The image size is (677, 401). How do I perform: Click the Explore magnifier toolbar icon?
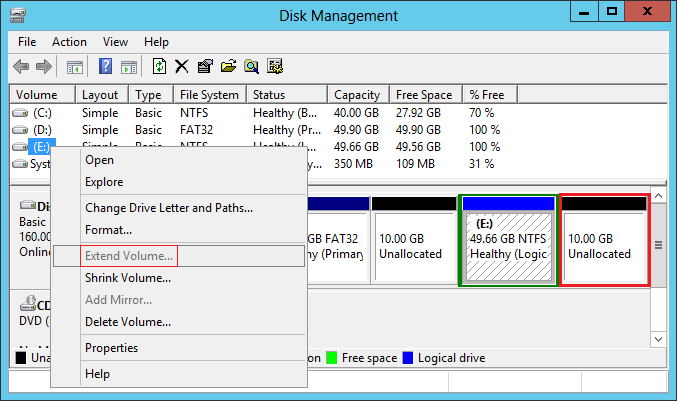point(251,67)
